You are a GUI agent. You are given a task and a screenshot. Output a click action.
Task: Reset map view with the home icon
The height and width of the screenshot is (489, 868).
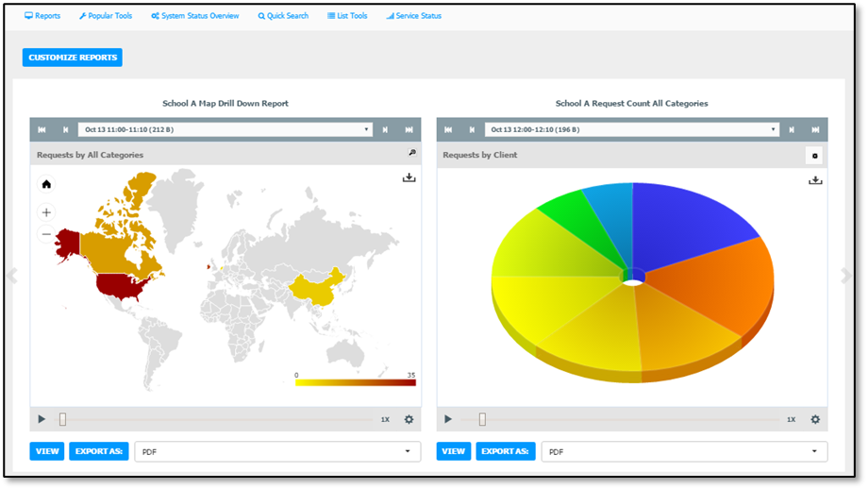[x=46, y=184]
